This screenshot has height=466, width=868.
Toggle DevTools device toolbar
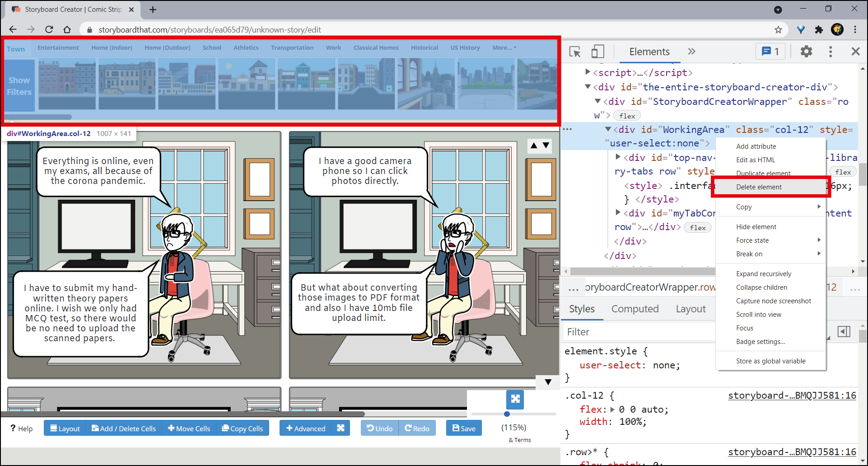click(x=597, y=52)
